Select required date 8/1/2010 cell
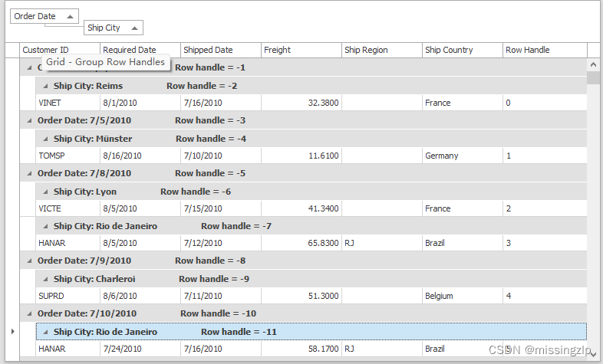Viewport: 603px width, 364px height. click(x=140, y=103)
